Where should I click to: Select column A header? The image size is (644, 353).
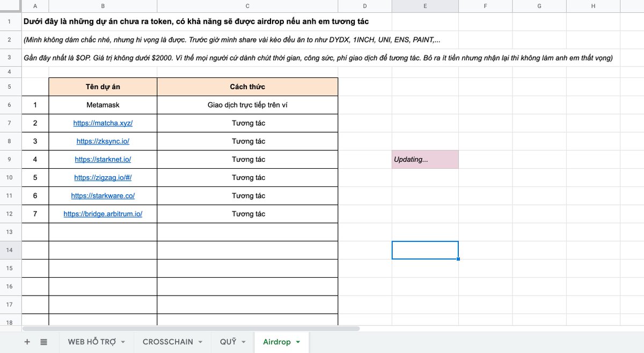35,6
